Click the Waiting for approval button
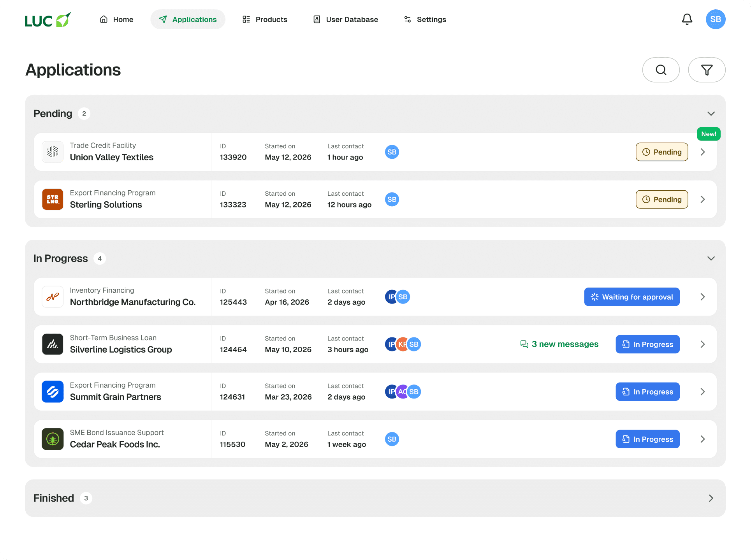The image size is (751, 560). [x=631, y=297]
